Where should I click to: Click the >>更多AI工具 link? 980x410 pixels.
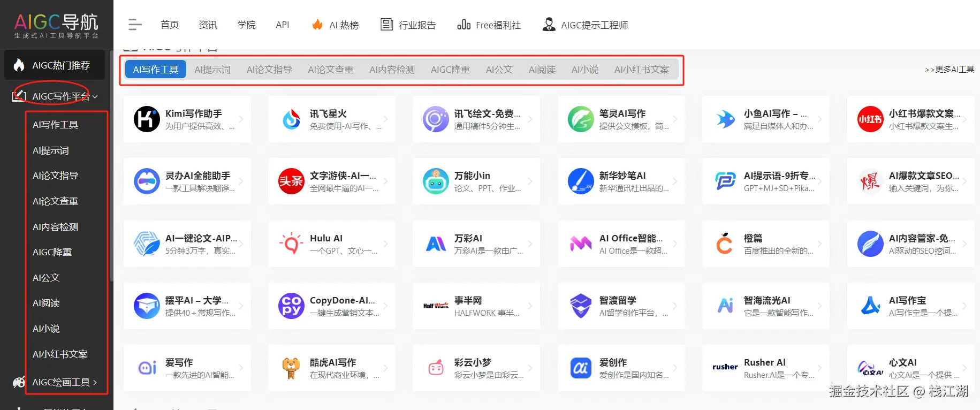coord(949,70)
